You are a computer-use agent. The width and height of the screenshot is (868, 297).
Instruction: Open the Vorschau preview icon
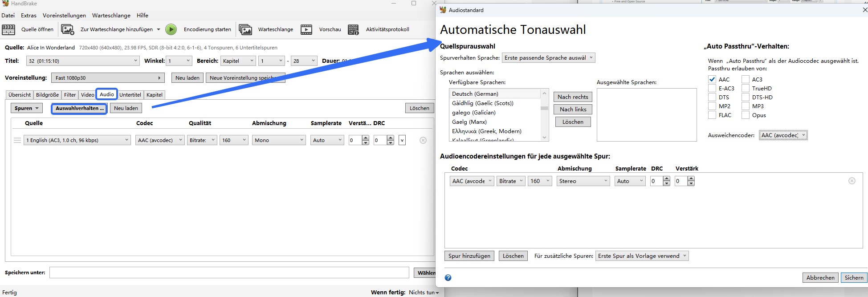[306, 30]
